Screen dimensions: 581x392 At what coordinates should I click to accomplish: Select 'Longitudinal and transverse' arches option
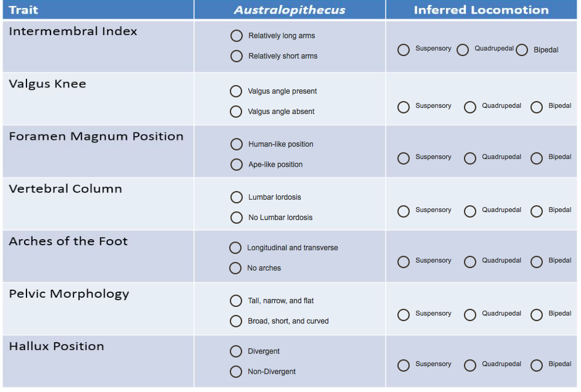(235, 248)
